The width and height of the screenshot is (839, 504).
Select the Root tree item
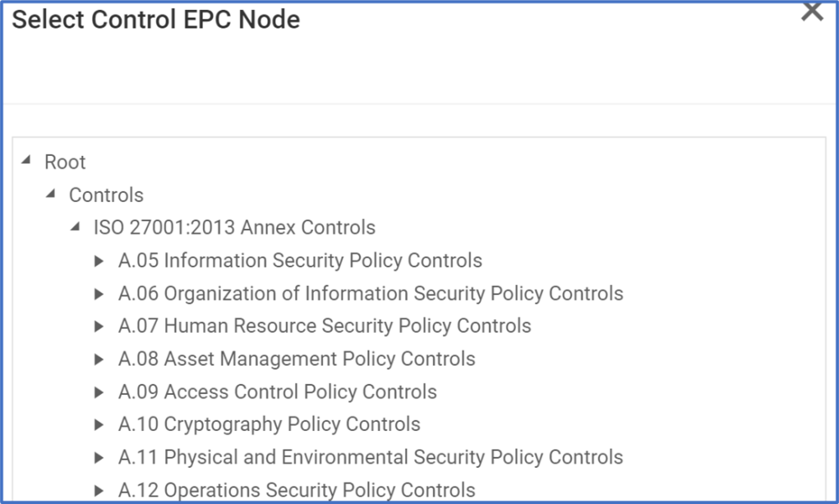[65, 161]
